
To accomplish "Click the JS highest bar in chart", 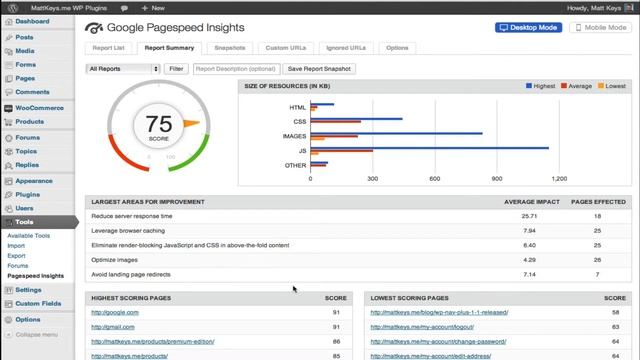I will tap(429, 148).
